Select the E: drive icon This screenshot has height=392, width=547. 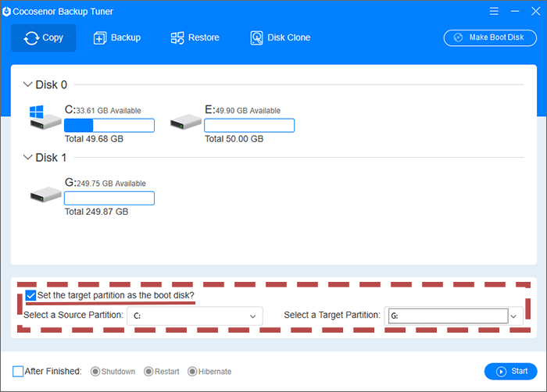[x=186, y=121]
